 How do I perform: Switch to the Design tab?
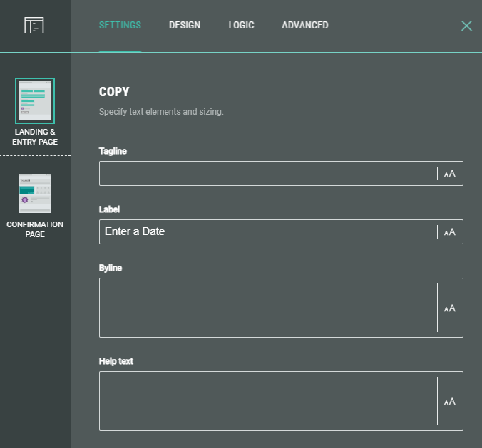point(185,26)
